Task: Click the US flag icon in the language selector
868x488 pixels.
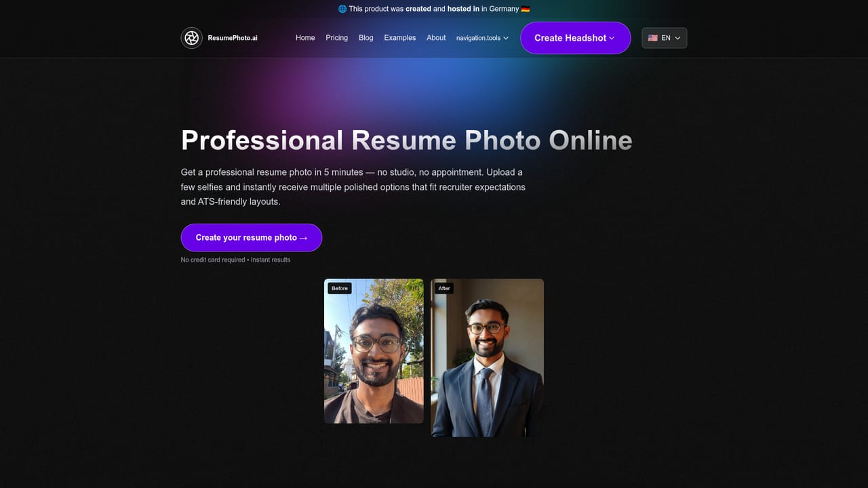Action: pyautogui.click(x=652, y=38)
